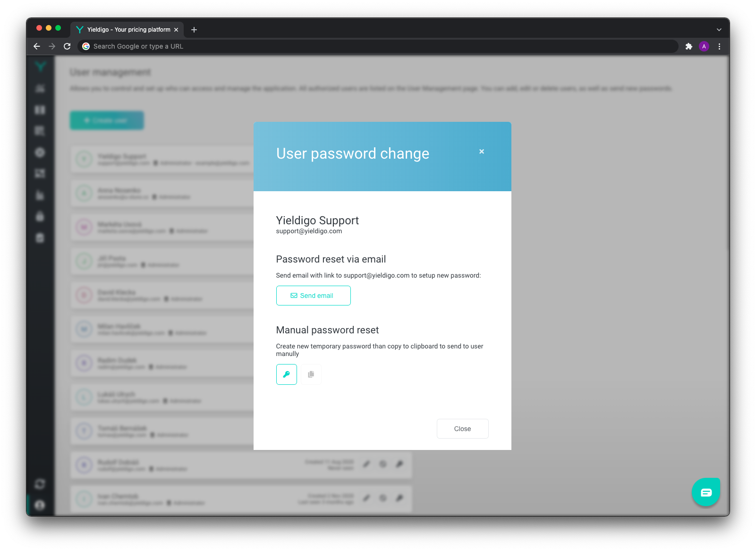Click the sync icon in the sidebar bottom
Image resolution: width=756 pixels, height=551 pixels.
coord(40,484)
